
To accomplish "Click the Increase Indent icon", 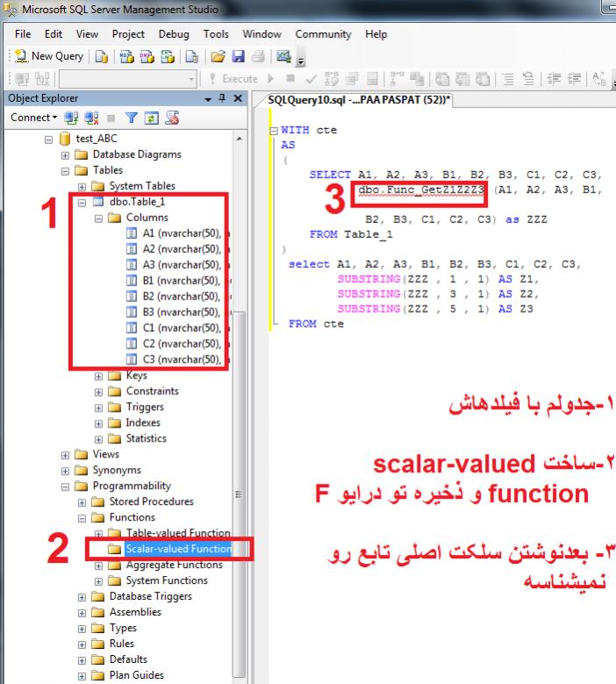I will point(575,79).
